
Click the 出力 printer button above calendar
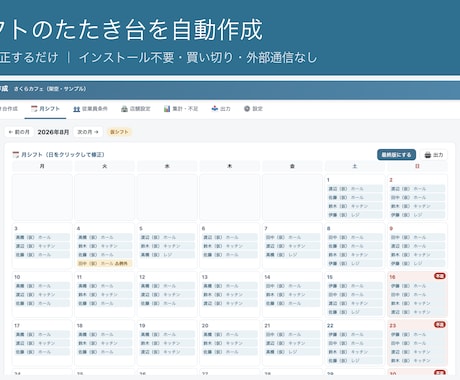click(x=434, y=155)
